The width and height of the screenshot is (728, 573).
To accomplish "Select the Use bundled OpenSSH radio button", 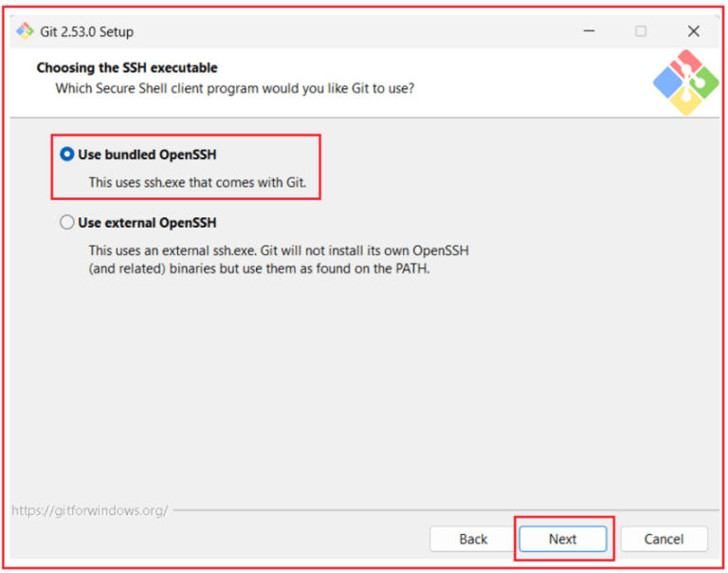I will coord(67,155).
